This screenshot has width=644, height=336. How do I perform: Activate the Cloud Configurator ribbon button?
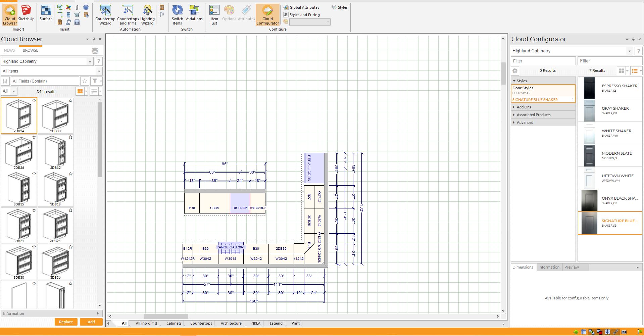[x=267, y=15]
